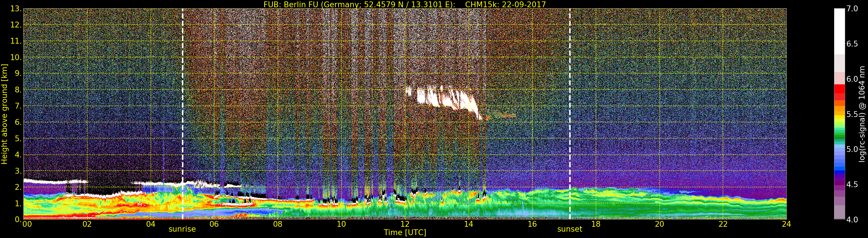Click the x-axis tick label '24'
Viewport: 868px width, 238px height.
tap(786, 224)
